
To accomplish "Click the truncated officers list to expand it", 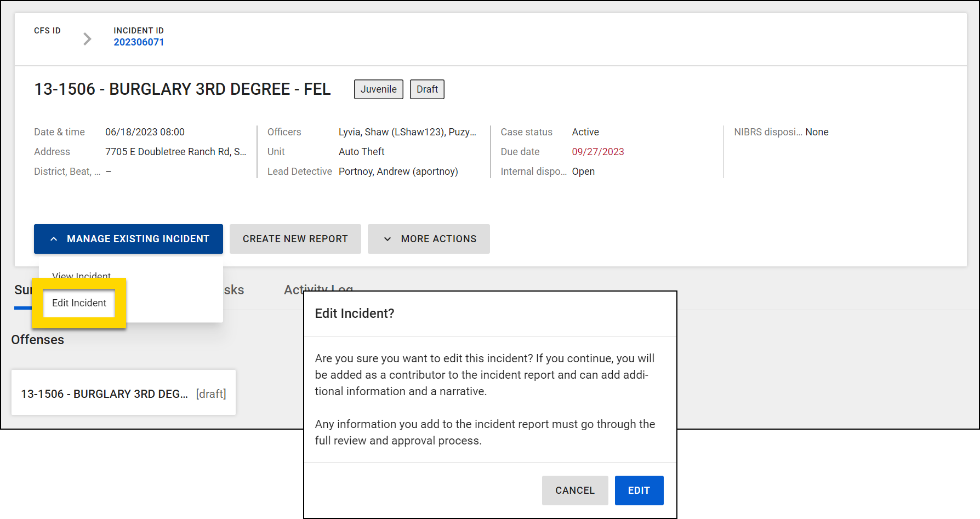I will point(407,132).
